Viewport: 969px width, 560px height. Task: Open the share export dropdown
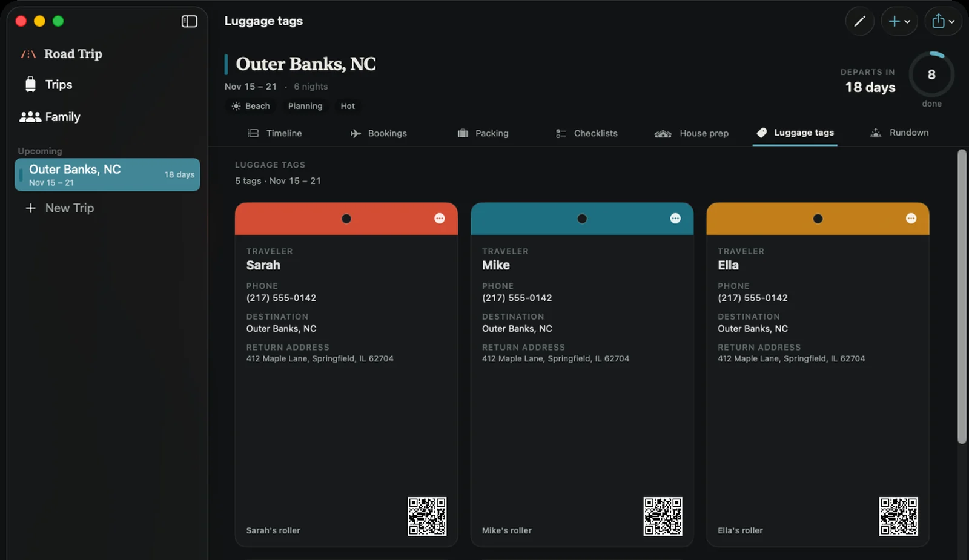pos(943,21)
